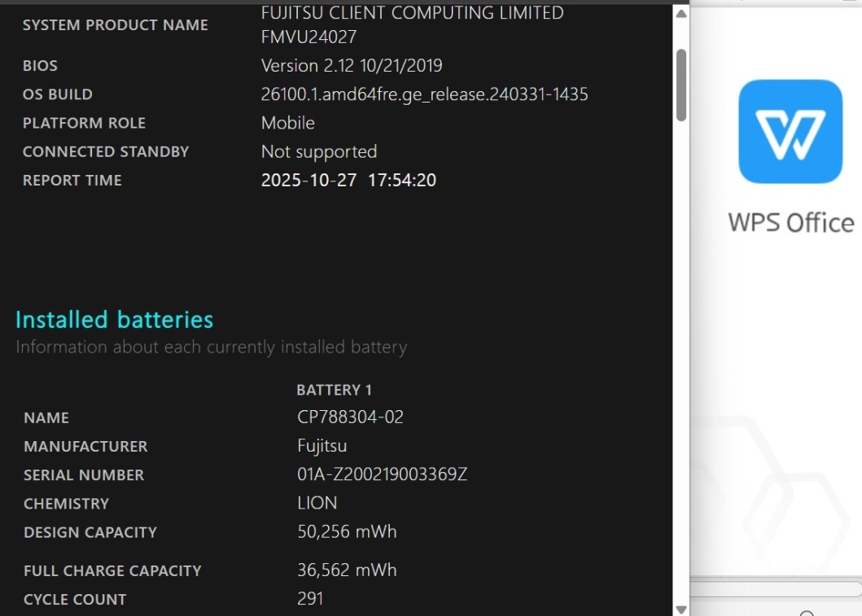Screen dimensions: 862x616
Task: Open the WPS Office app icon
Action: click(x=790, y=131)
